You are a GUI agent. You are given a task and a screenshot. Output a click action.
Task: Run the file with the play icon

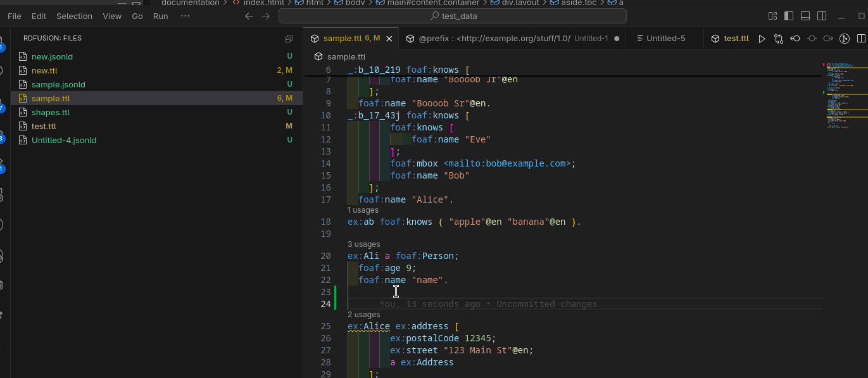pos(762,39)
